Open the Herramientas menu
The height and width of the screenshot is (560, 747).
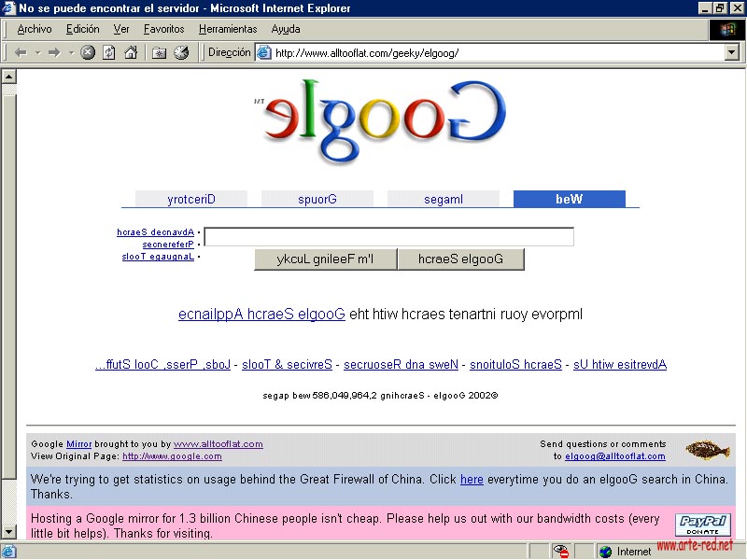(x=228, y=29)
